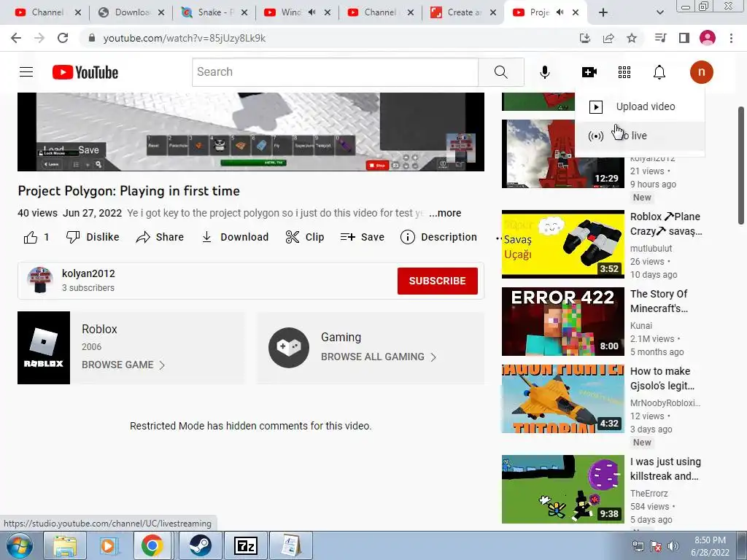The height and width of the screenshot is (560, 747).
Task: Download the video
Action: point(234,237)
